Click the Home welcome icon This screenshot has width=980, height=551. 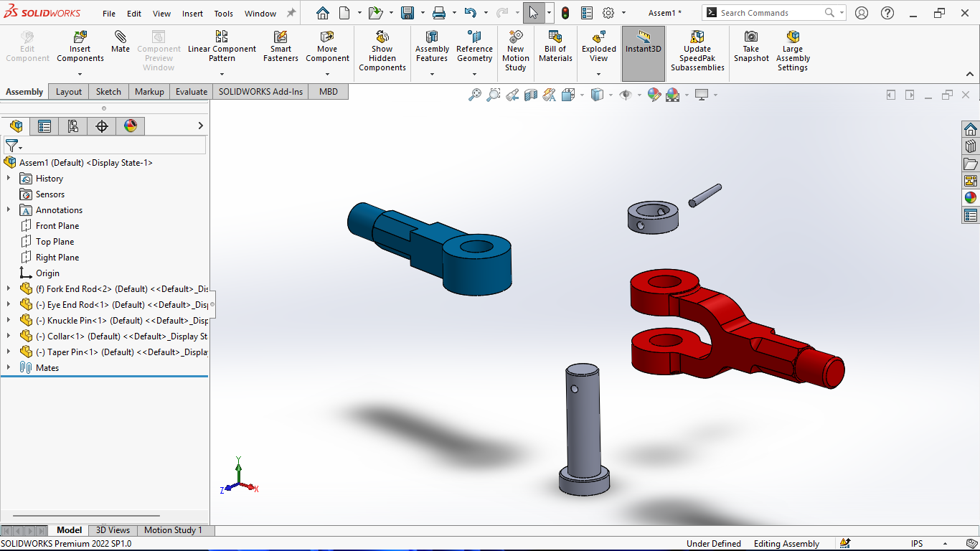(323, 13)
